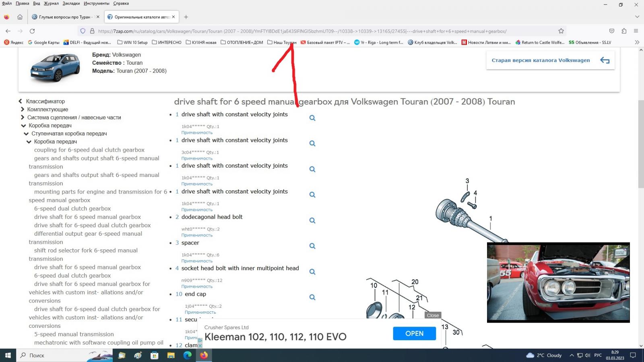The width and height of the screenshot is (644, 362).
Task: Open 'Старая версия каталога Volkswagen' link
Action: pos(541,60)
